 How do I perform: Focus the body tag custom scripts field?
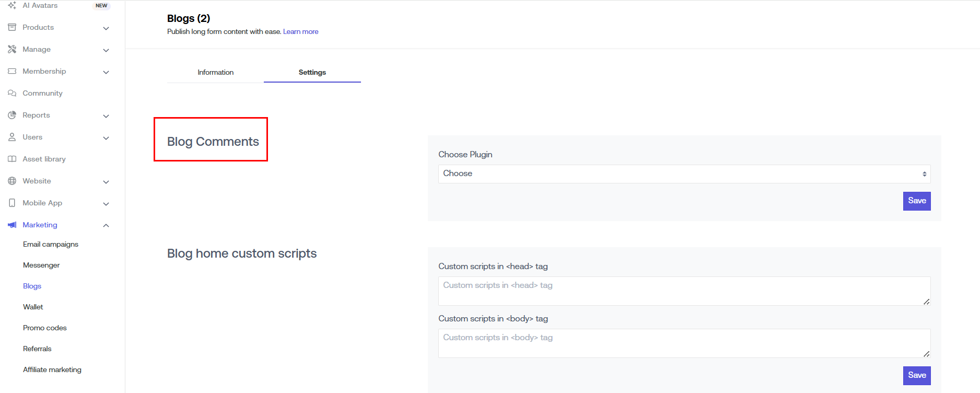pos(684,343)
